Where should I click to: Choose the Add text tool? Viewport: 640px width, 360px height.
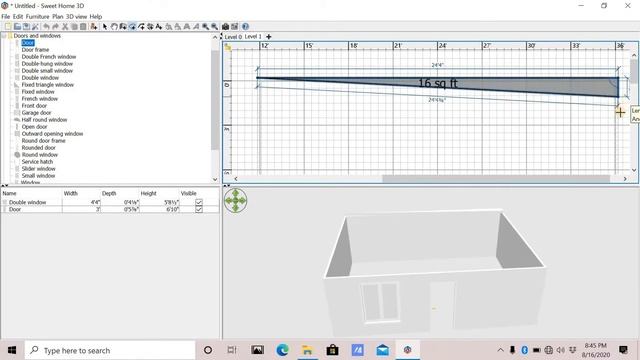pos(159,27)
